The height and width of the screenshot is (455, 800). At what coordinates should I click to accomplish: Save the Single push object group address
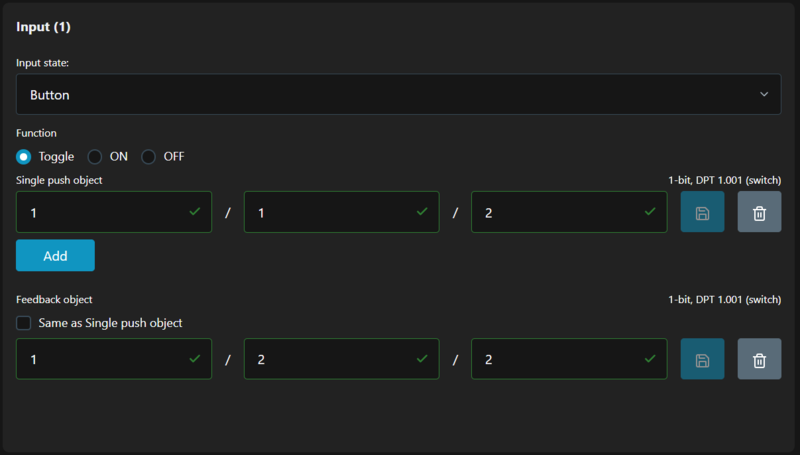(x=702, y=212)
